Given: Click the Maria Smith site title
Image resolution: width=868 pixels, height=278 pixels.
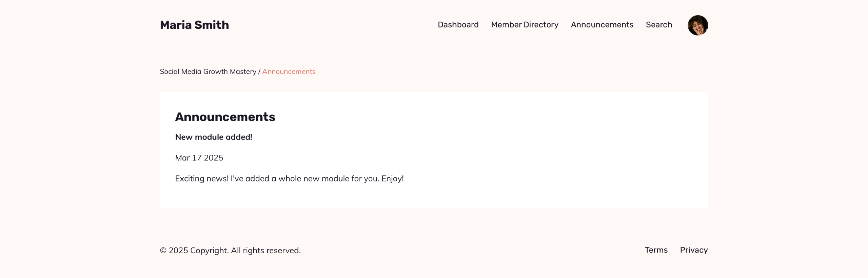Looking at the screenshot, I should point(194,25).
